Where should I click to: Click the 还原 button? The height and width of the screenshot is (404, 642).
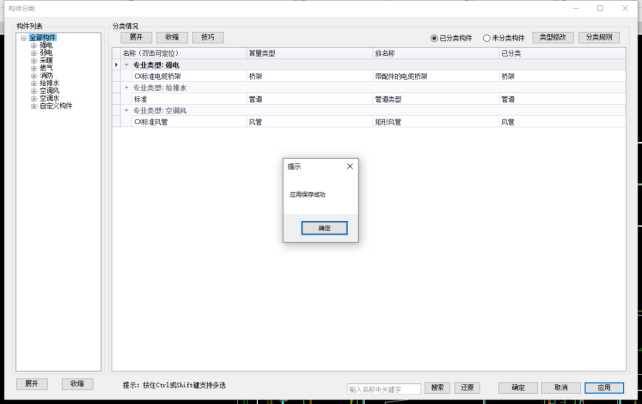[x=465, y=387]
